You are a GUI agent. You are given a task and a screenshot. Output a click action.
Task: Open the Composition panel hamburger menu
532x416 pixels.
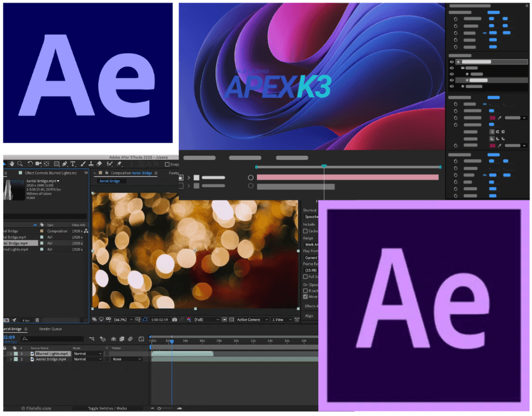156,173
